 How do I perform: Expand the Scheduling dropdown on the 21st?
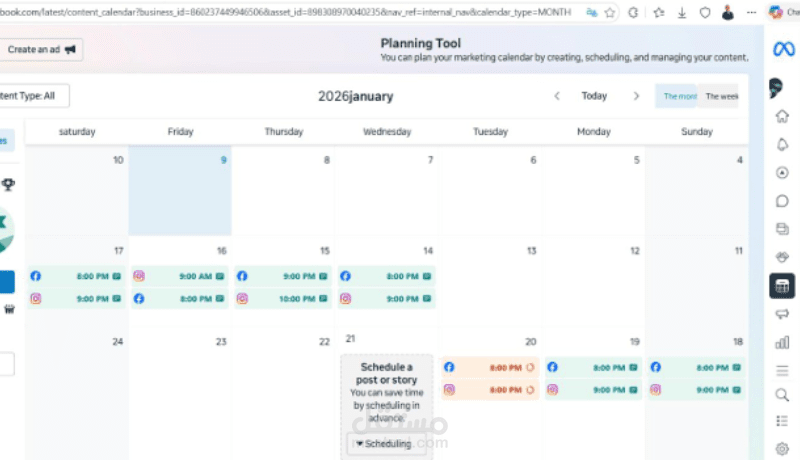(385, 444)
